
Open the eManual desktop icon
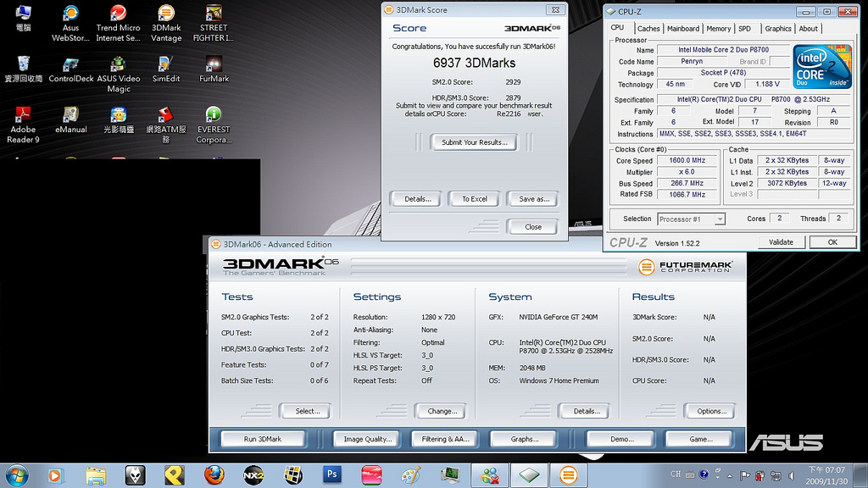(71, 120)
